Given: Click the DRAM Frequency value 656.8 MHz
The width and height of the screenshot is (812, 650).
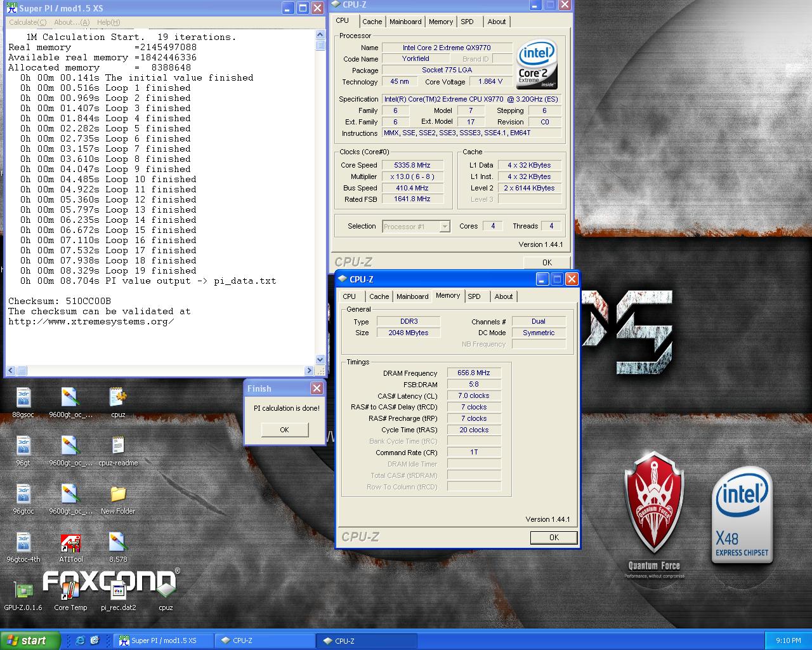Looking at the screenshot, I should click(x=474, y=373).
